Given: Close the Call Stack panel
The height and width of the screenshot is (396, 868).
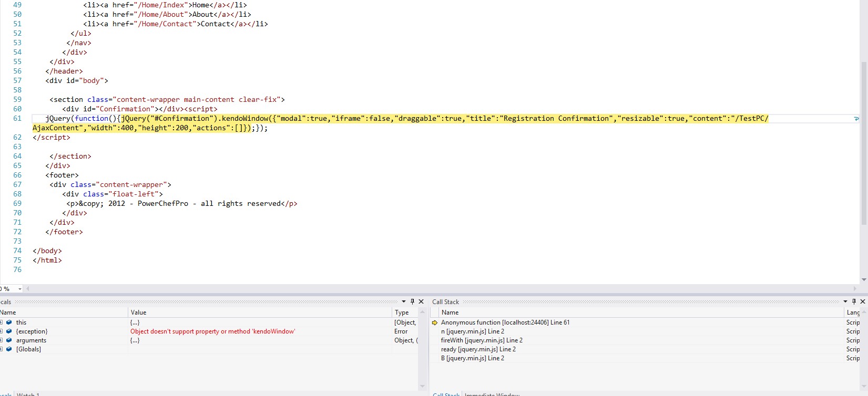Looking at the screenshot, I should (x=863, y=301).
